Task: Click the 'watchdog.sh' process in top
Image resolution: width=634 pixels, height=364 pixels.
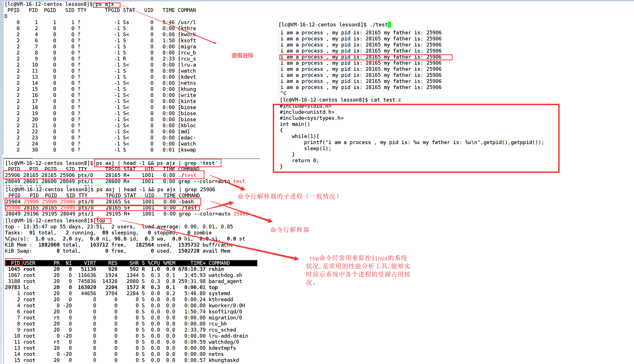Action: click(226, 275)
